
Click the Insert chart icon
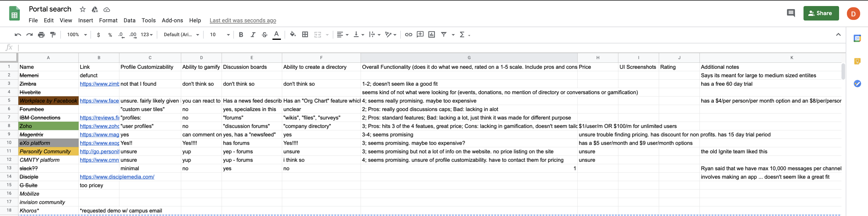(x=432, y=34)
